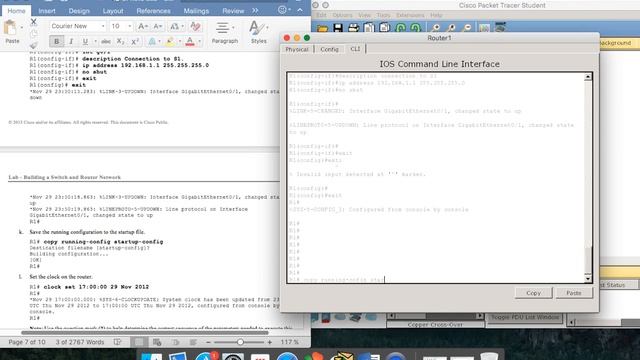Screen dimensions: 640x360
Task: Toggle italic formatting in Word
Action: point(71,41)
